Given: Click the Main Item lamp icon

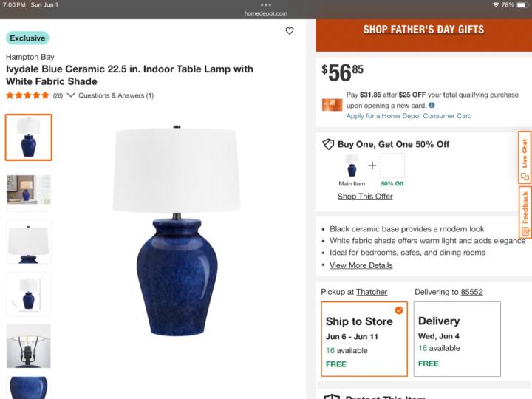Looking at the screenshot, I should point(352,166).
